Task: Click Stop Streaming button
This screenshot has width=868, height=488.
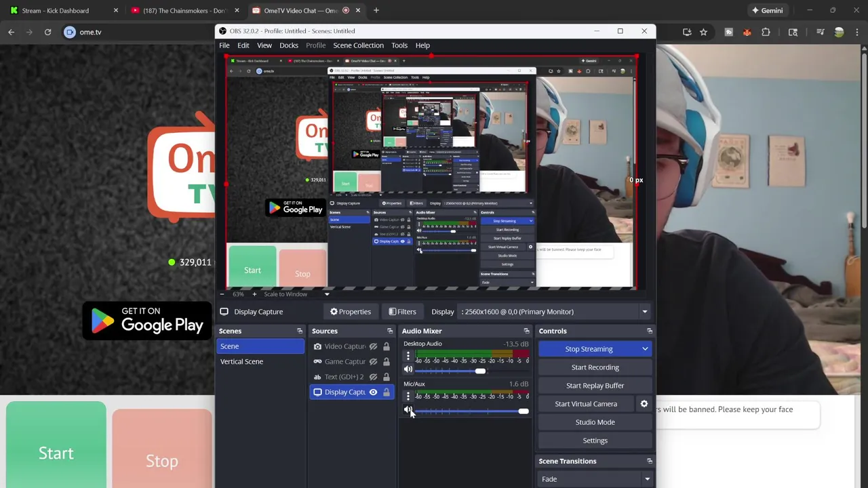Action: [x=589, y=349]
